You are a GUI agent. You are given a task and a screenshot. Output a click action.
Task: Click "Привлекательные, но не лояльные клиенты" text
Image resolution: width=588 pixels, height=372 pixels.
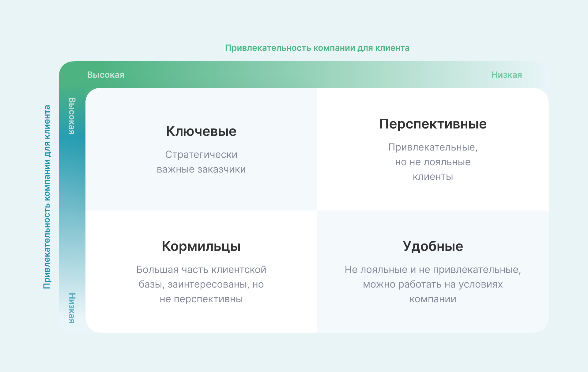pos(433,162)
